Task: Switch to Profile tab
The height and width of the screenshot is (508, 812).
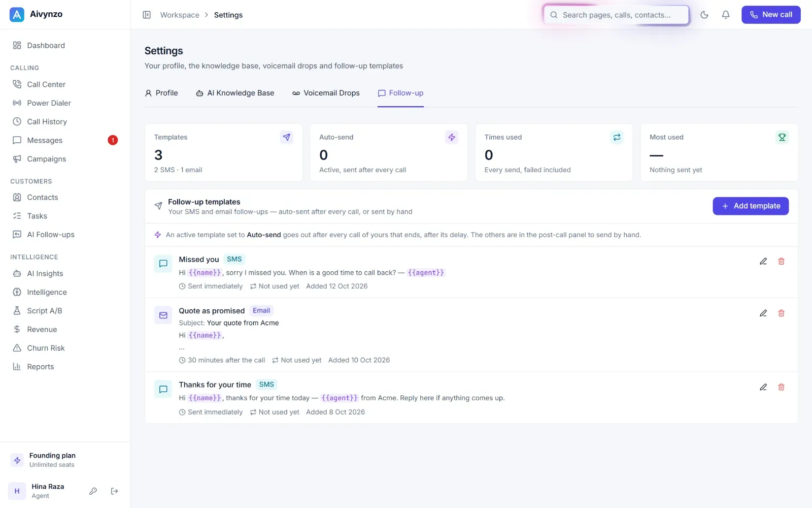Action: [x=161, y=93]
